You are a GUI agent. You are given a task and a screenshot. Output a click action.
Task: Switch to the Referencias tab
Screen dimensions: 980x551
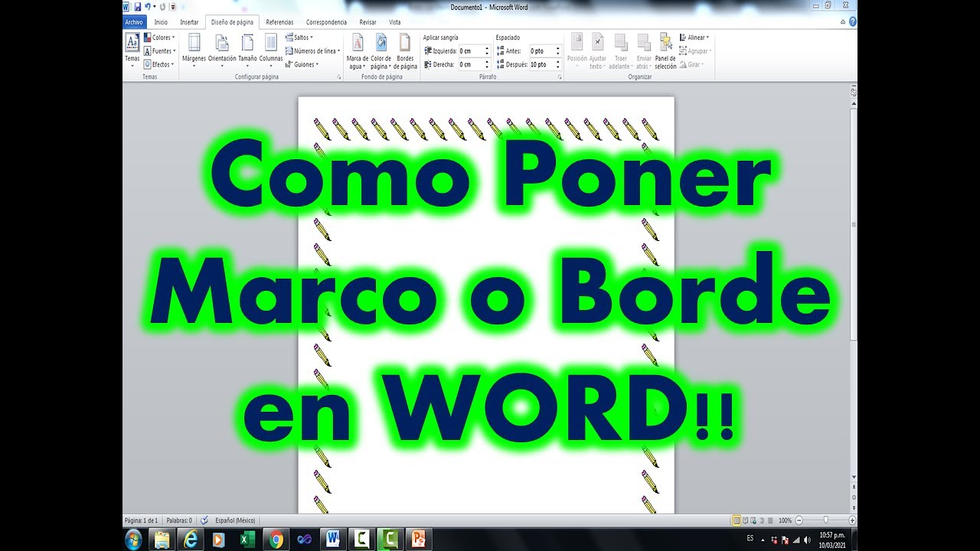pos(279,22)
